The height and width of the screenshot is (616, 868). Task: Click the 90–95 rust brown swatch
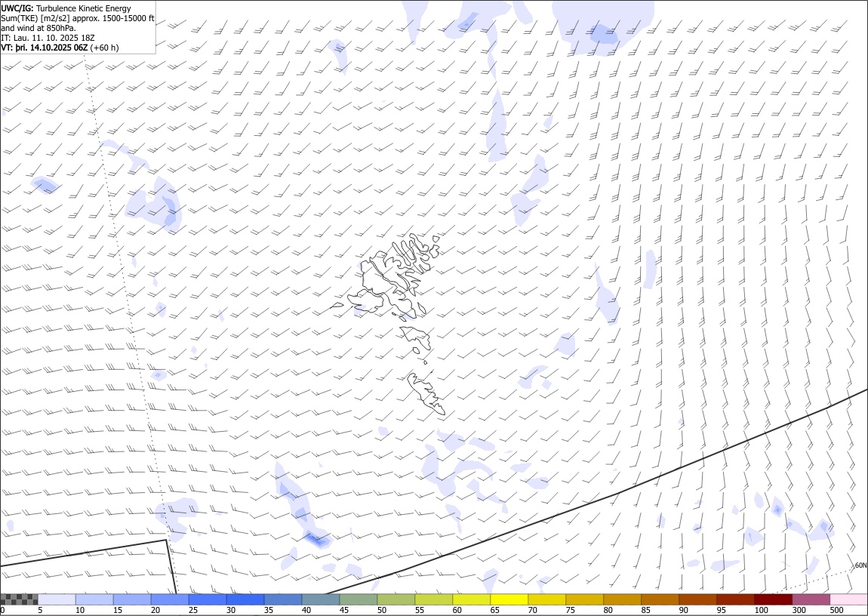coord(698,599)
